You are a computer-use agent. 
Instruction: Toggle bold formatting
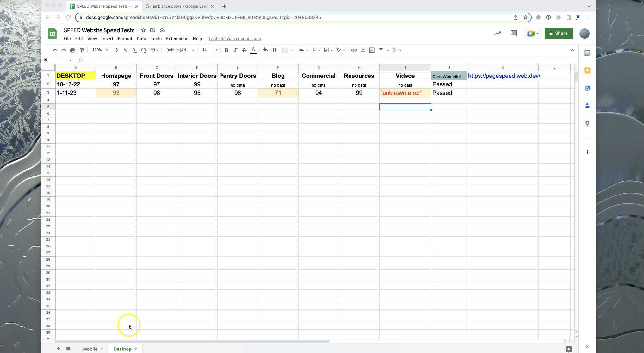(226, 50)
